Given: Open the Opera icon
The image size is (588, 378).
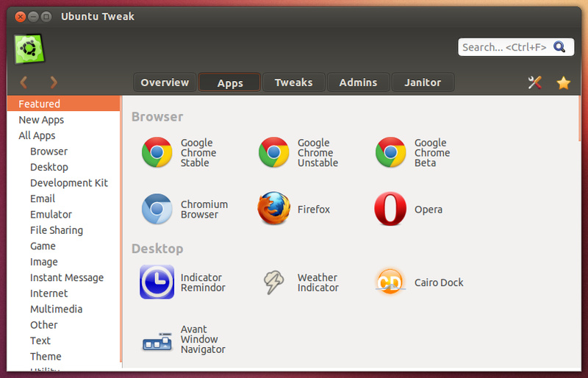Looking at the screenshot, I should click(390, 209).
